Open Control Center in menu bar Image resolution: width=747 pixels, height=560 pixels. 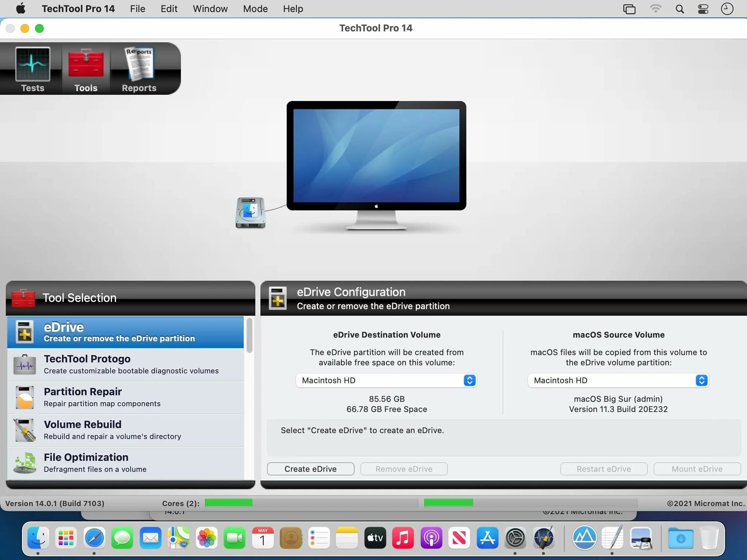[x=703, y=9]
